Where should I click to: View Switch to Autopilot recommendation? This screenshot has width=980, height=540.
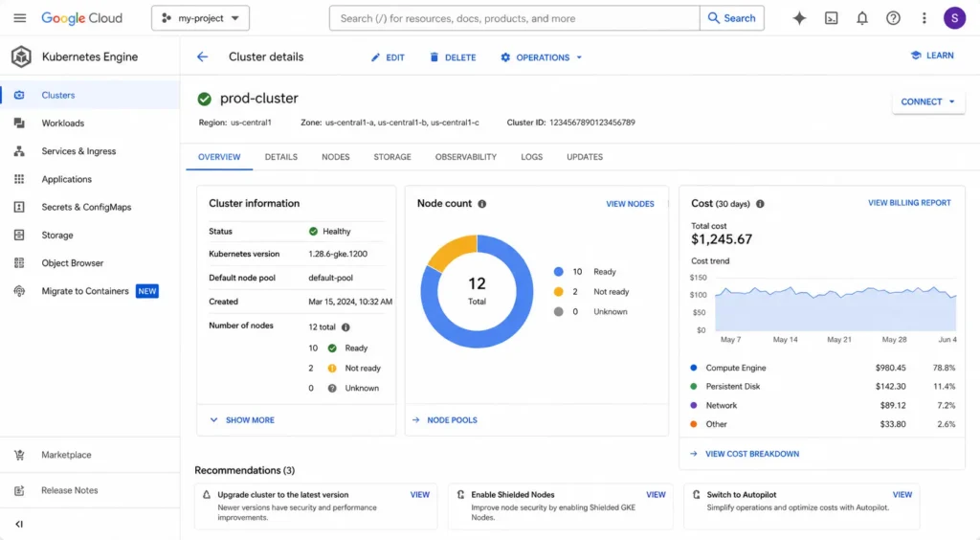pyautogui.click(x=902, y=494)
